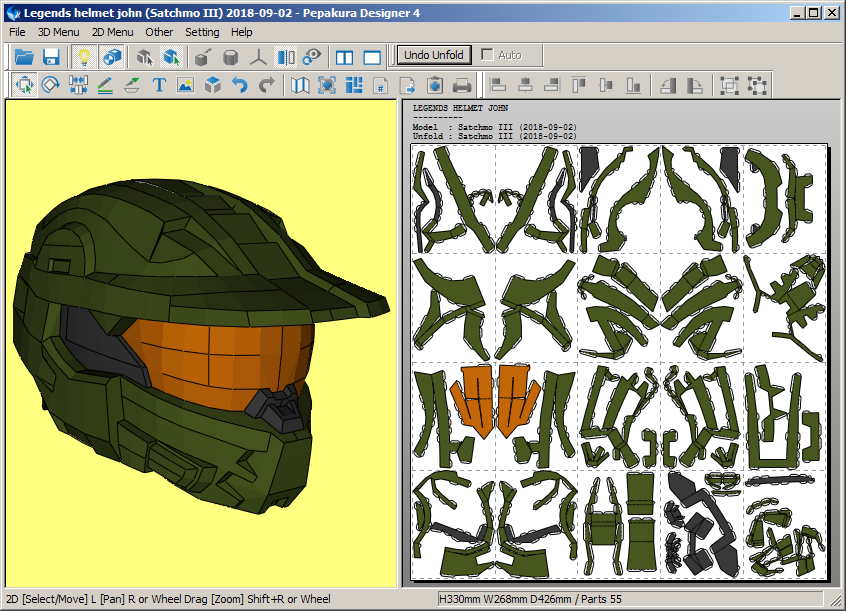
Task: Print using the printer icon
Action: pos(462,85)
